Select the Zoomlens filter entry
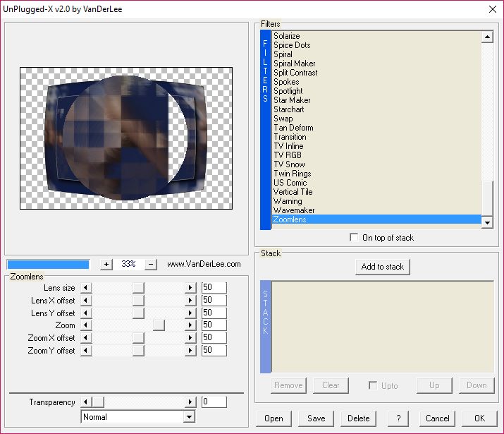This screenshot has width=504, height=434. (x=376, y=219)
